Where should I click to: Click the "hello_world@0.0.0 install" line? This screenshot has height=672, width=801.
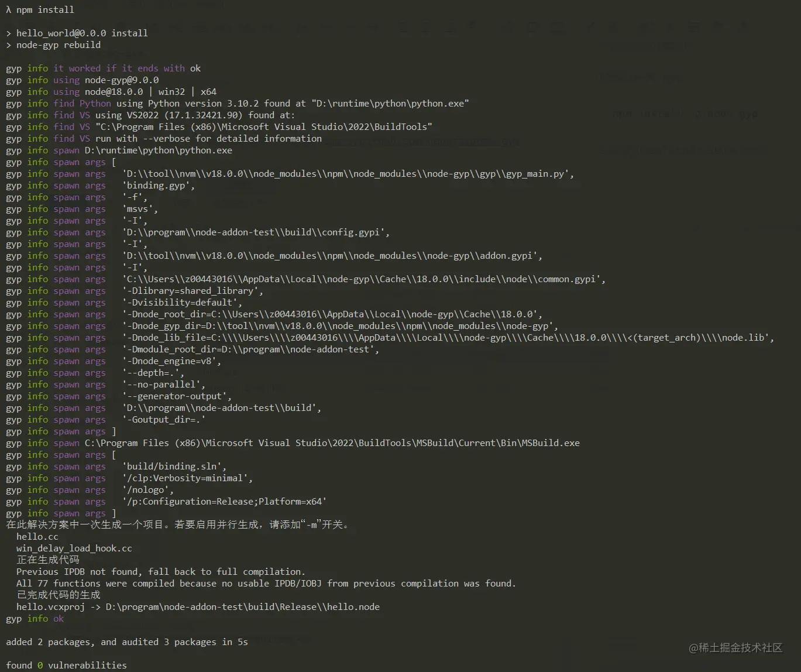[81, 33]
